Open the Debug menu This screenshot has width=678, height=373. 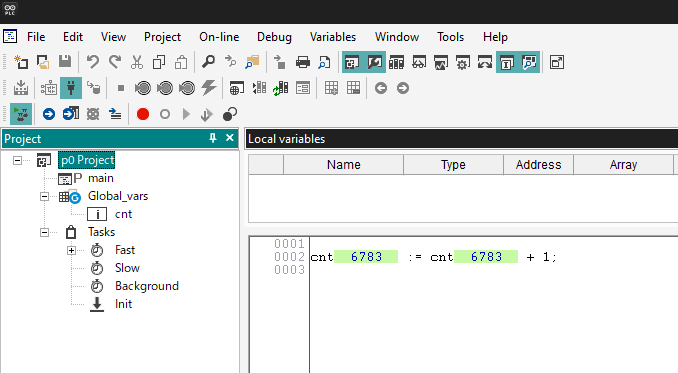tap(274, 37)
